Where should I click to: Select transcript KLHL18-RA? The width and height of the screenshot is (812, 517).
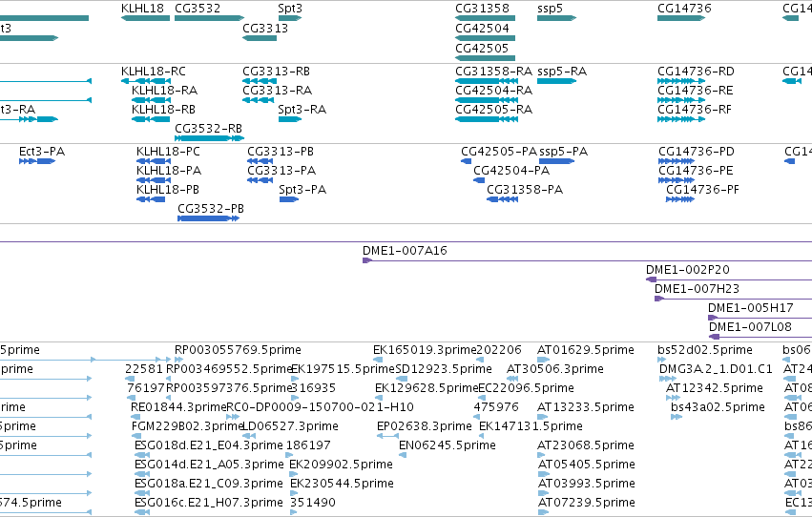click(x=151, y=100)
